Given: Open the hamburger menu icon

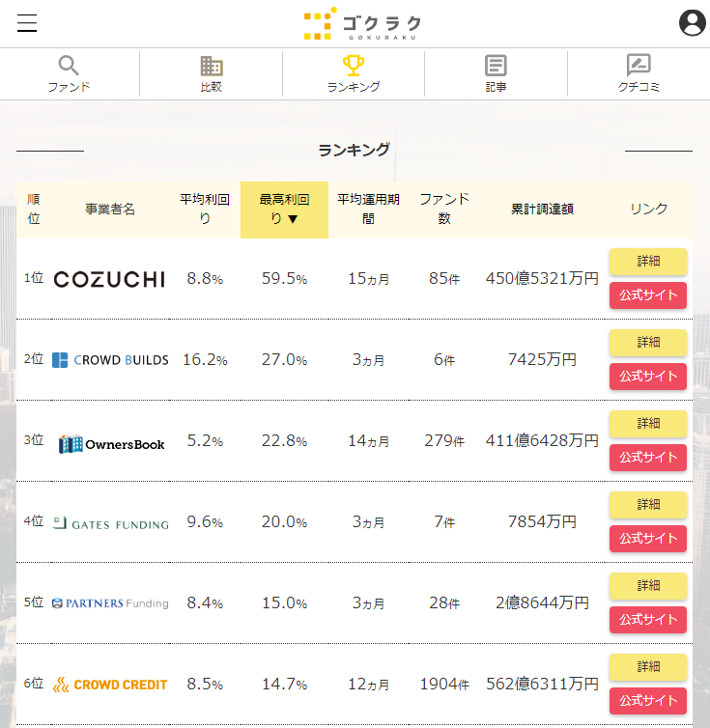Looking at the screenshot, I should (27, 23).
